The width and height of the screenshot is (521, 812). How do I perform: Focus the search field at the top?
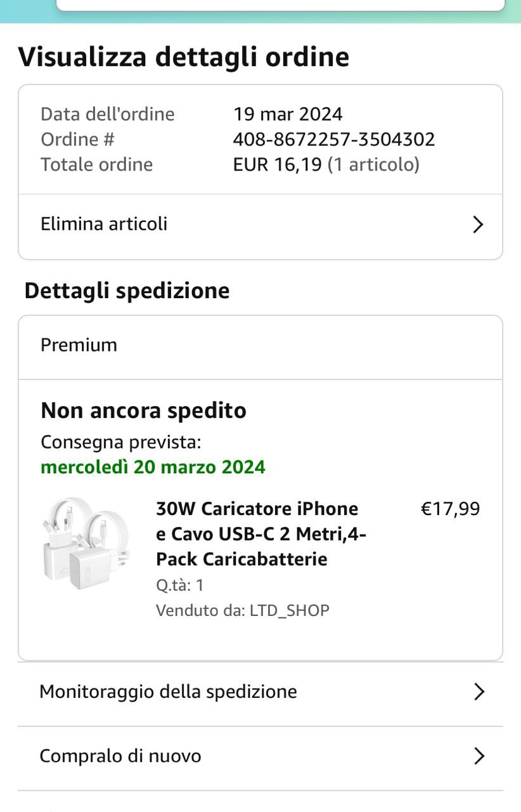point(280,5)
